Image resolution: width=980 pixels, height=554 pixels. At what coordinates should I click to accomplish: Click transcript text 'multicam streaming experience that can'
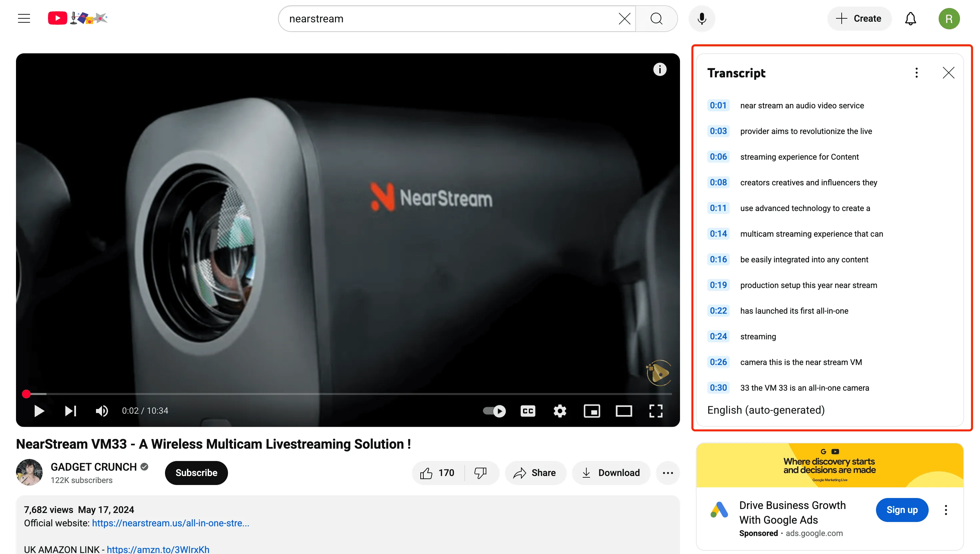(x=811, y=234)
